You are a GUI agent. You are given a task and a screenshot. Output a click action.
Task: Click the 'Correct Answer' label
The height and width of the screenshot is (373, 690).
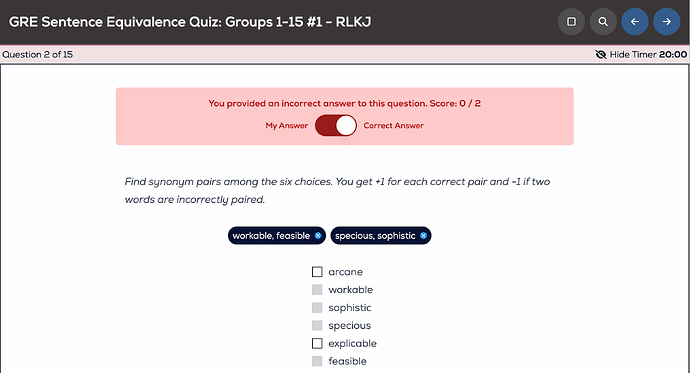393,125
